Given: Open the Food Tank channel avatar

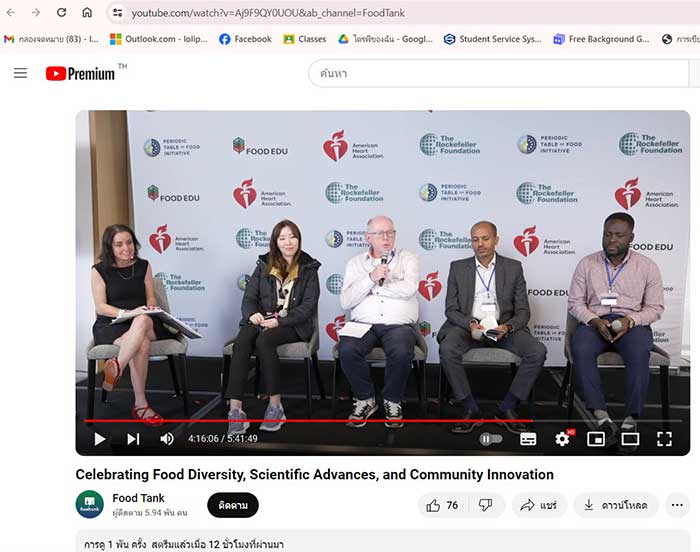Looking at the screenshot, I should coord(90,504).
